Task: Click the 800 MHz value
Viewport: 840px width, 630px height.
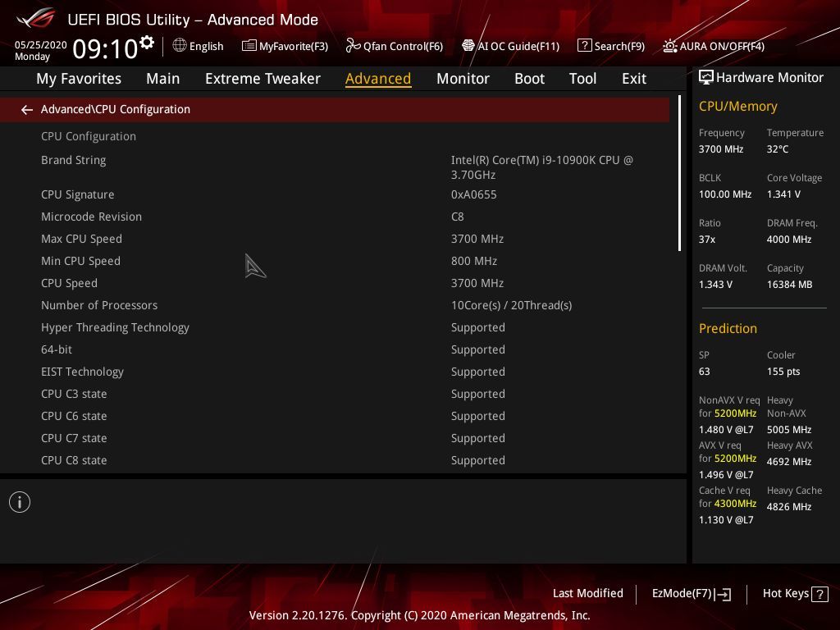Action: pos(473,261)
